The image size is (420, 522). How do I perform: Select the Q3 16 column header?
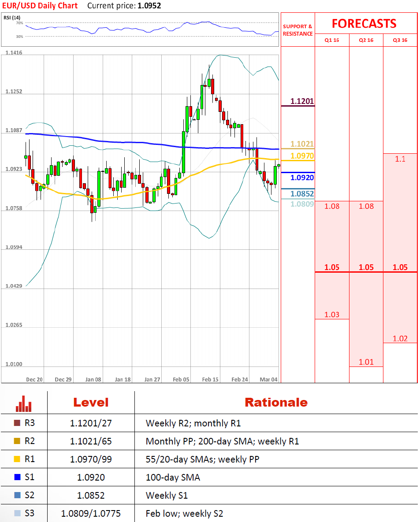click(x=400, y=40)
